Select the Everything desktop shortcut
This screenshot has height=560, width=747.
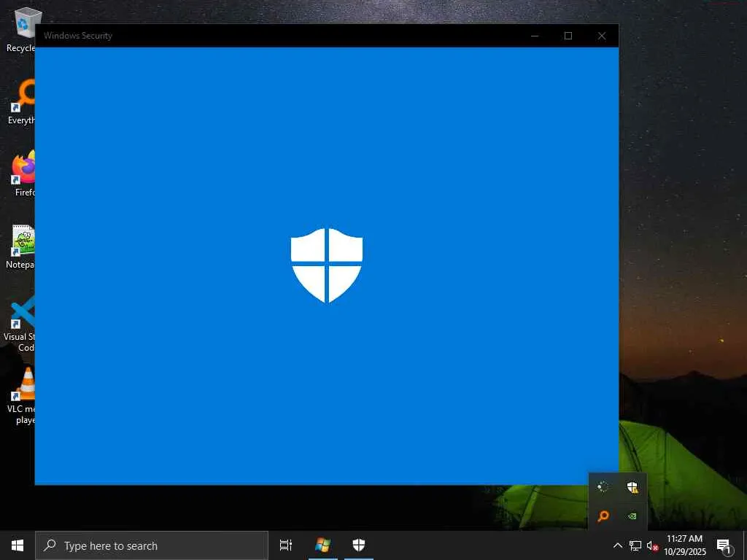20,102
